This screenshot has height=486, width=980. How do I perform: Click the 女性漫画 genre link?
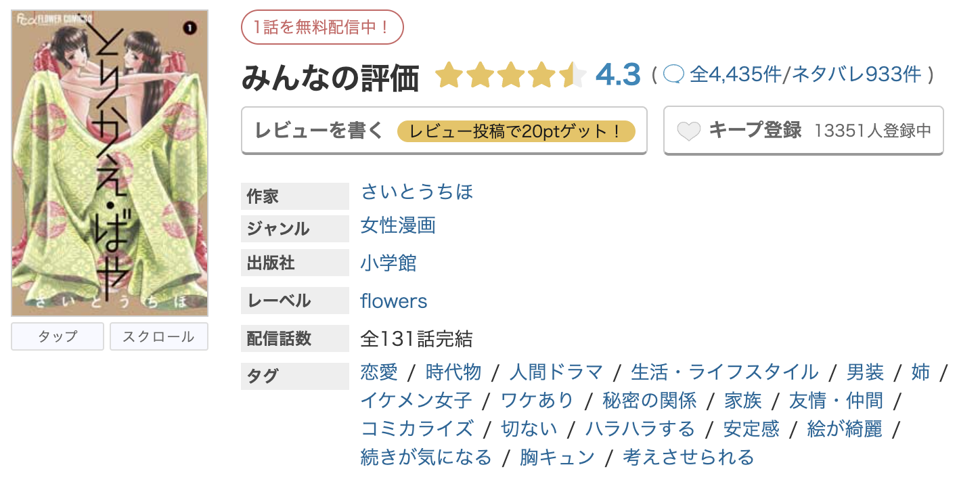pyautogui.click(x=398, y=227)
